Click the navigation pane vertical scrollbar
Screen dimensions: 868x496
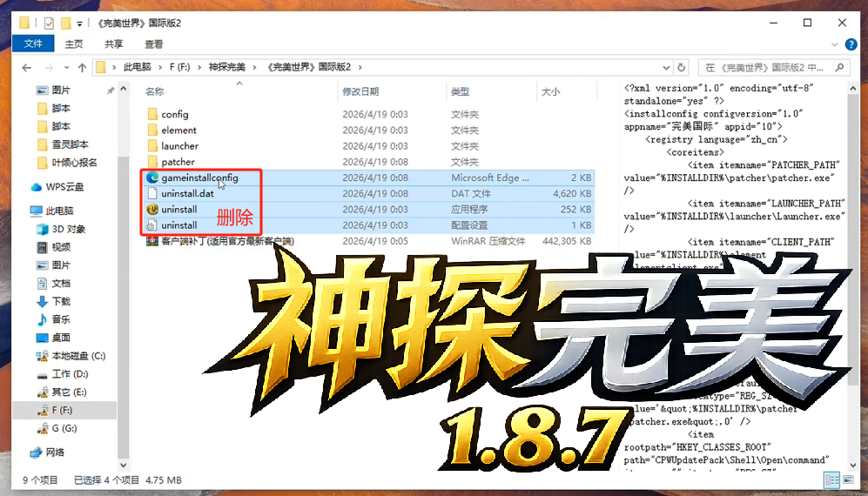coord(124,261)
